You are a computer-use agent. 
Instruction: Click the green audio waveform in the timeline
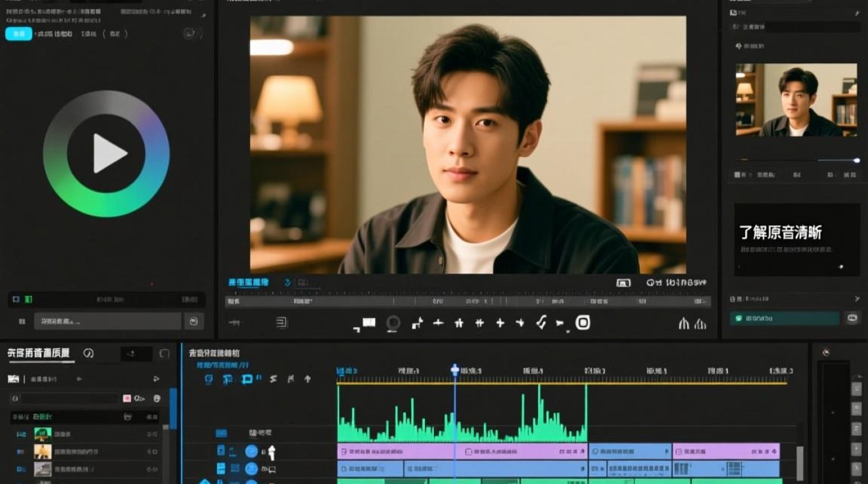462,414
